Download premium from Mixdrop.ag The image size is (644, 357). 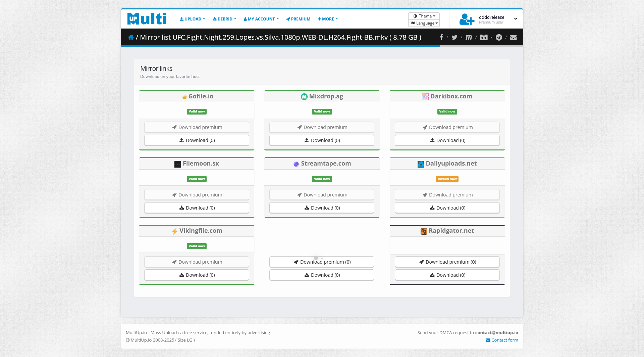pos(322,127)
